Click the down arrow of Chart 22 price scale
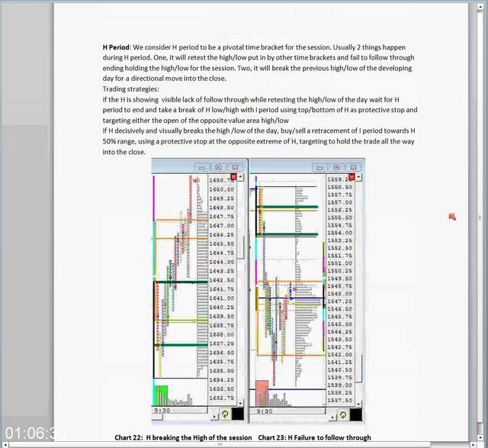This screenshot has width=488, height=448. 240,403
